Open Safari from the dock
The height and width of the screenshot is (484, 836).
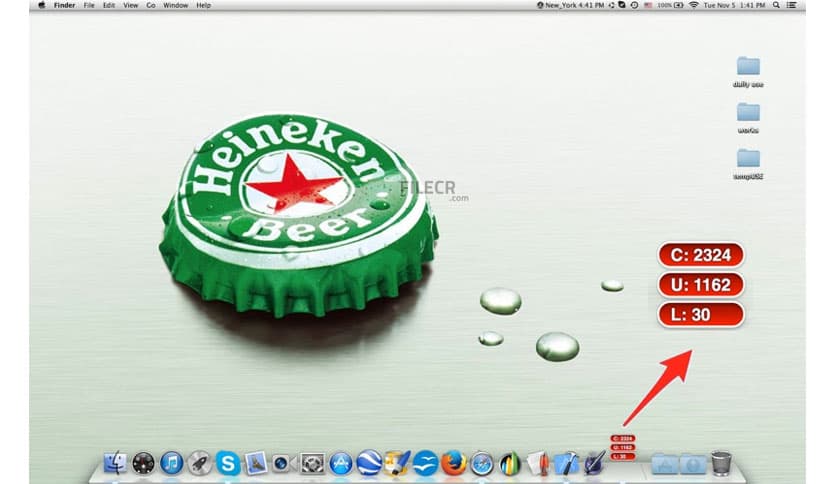pyautogui.click(x=482, y=463)
